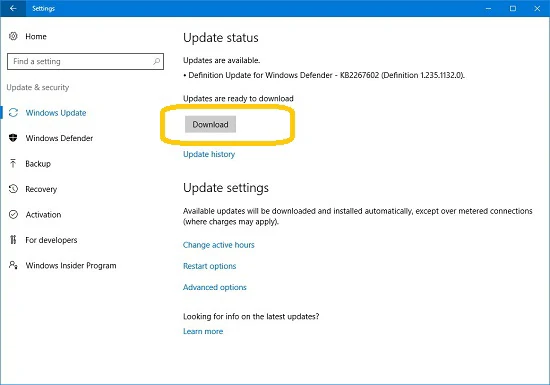Open the Home settings page
The image size is (550, 385).
click(36, 36)
